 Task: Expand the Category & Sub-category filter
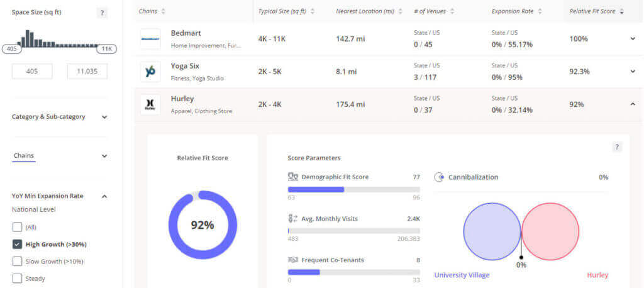pos(104,117)
